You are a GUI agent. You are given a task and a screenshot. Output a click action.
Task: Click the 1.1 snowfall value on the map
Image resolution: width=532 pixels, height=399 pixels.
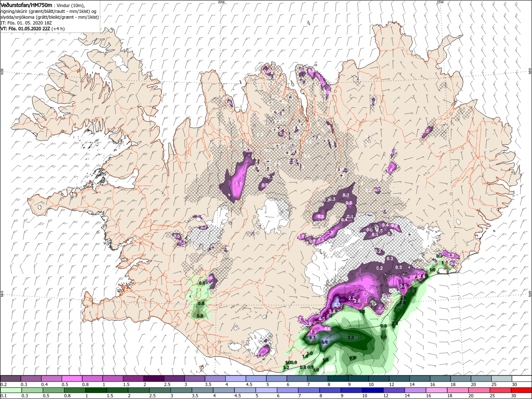pos(239,184)
